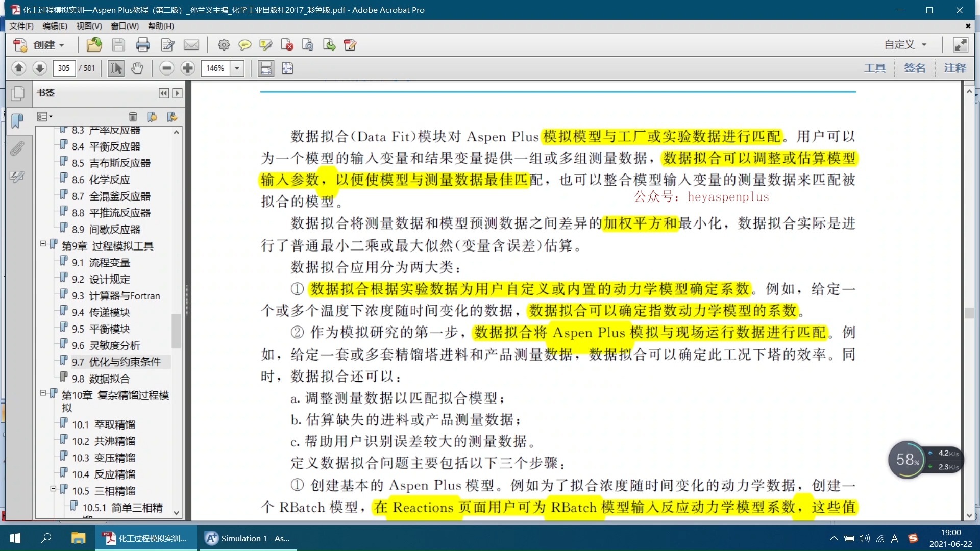
Task: Open the 视图(V) menu
Action: coord(89,26)
